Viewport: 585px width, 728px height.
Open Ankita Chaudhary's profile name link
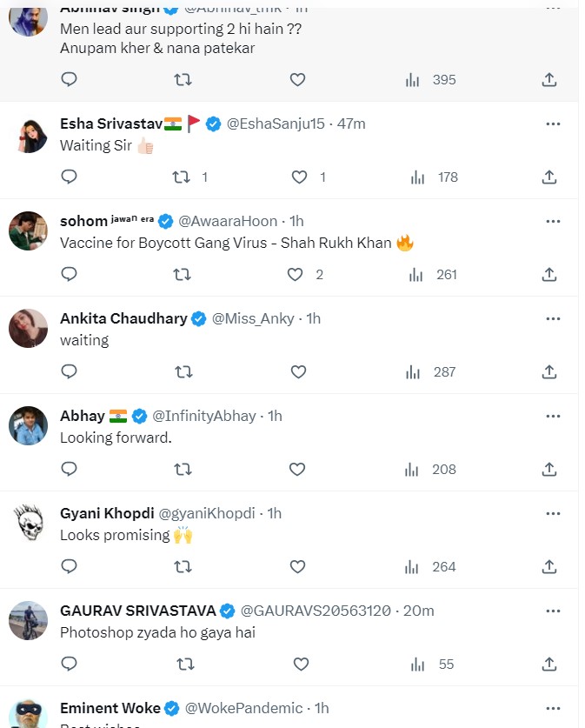[x=123, y=318]
